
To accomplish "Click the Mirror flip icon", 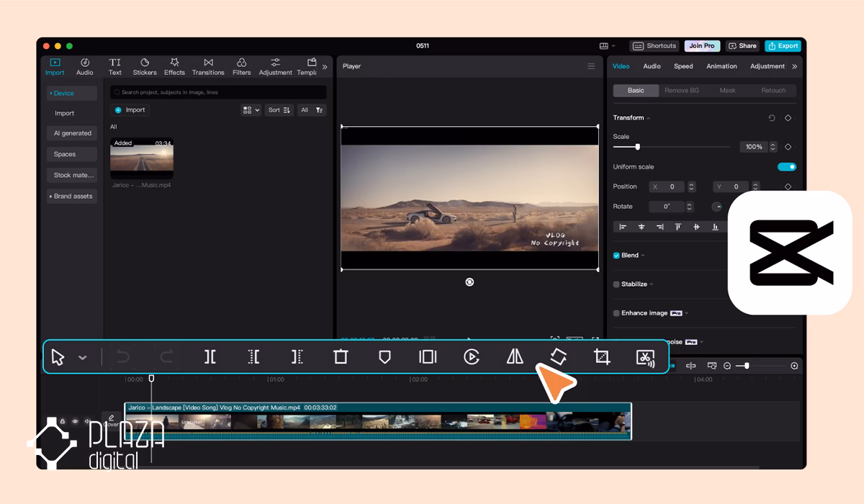I will [x=515, y=356].
